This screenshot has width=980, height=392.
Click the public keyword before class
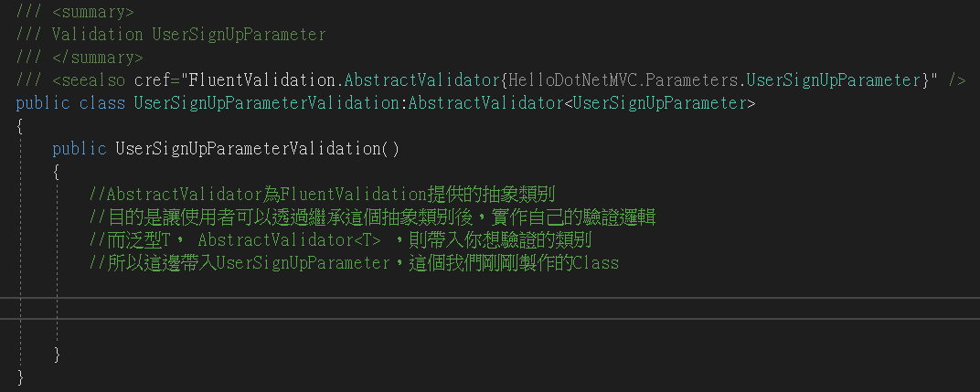[42, 103]
